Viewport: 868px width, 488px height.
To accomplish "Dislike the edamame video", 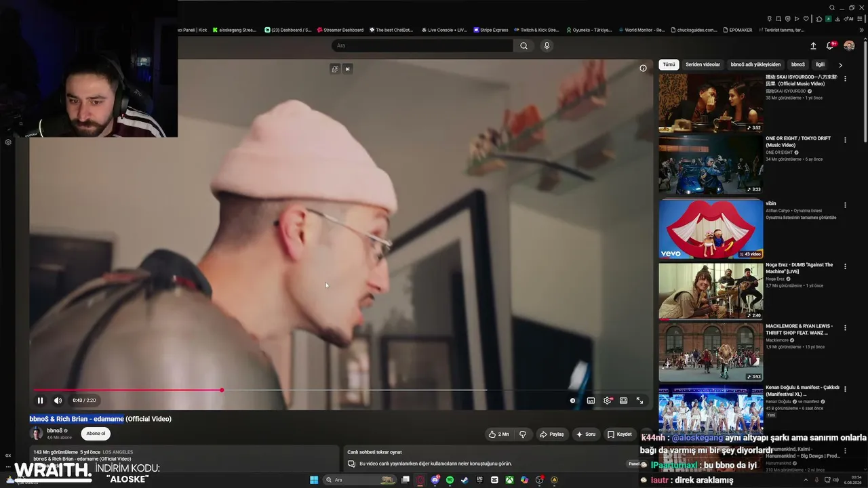I will [x=522, y=434].
